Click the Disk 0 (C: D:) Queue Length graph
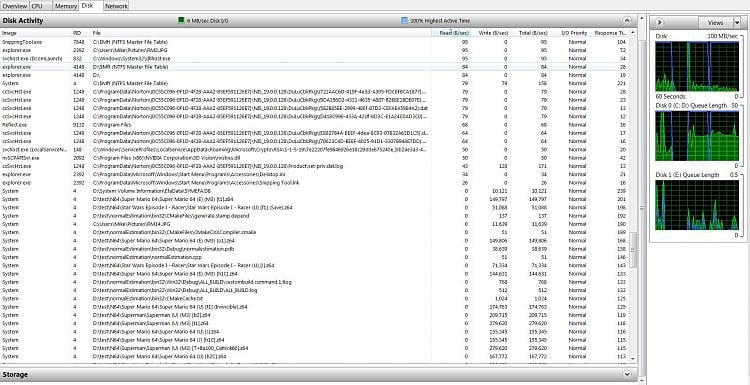This screenshot has height=385, width=750. 697,136
